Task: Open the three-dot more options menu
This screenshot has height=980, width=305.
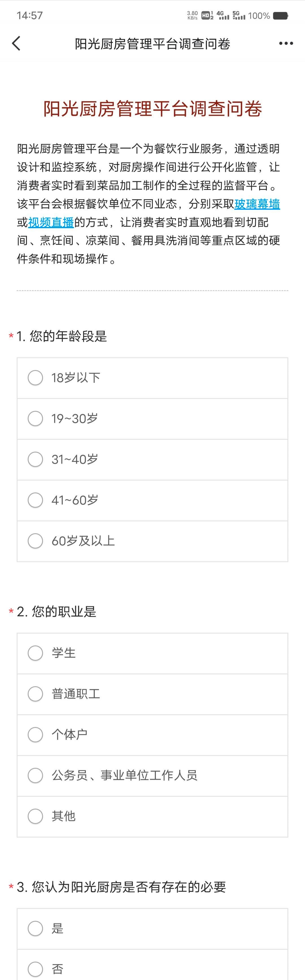Action: click(x=286, y=44)
